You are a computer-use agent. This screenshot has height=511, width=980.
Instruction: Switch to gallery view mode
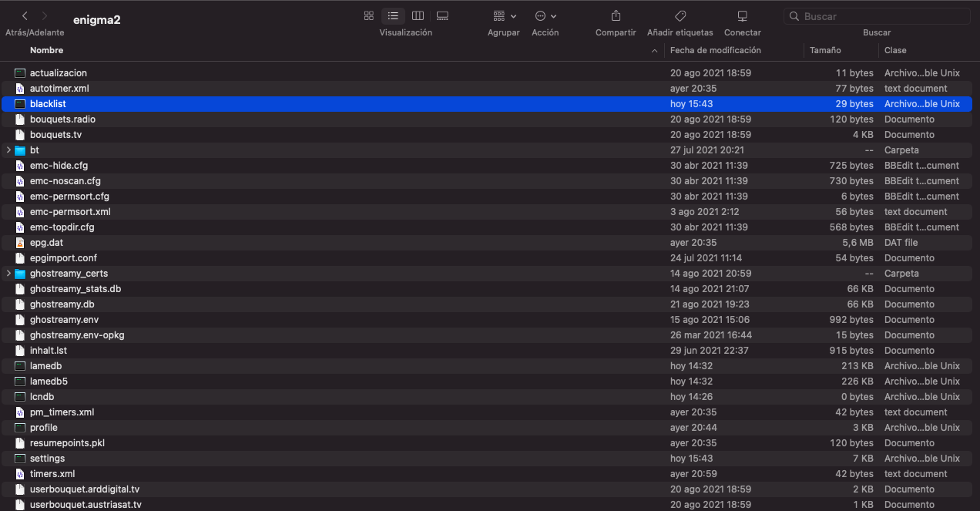[x=442, y=16]
